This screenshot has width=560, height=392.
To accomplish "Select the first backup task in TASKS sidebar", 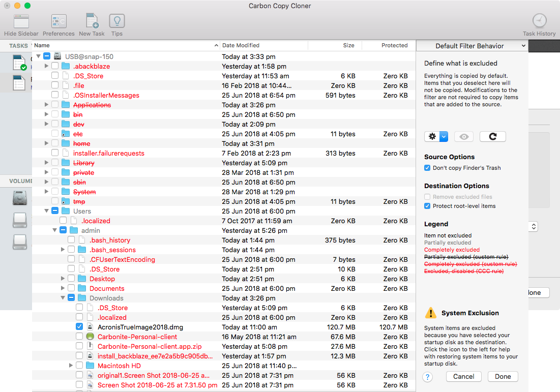I will tap(19, 62).
